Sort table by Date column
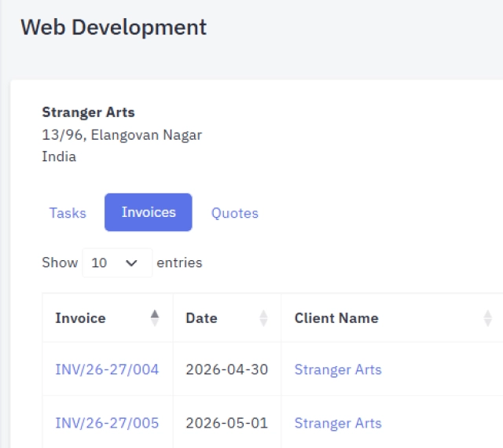 (x=263, y=318)
